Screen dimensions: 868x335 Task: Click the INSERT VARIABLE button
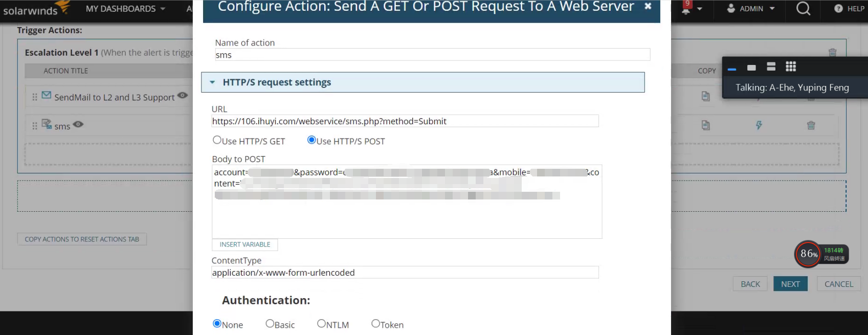click(245, 244)
